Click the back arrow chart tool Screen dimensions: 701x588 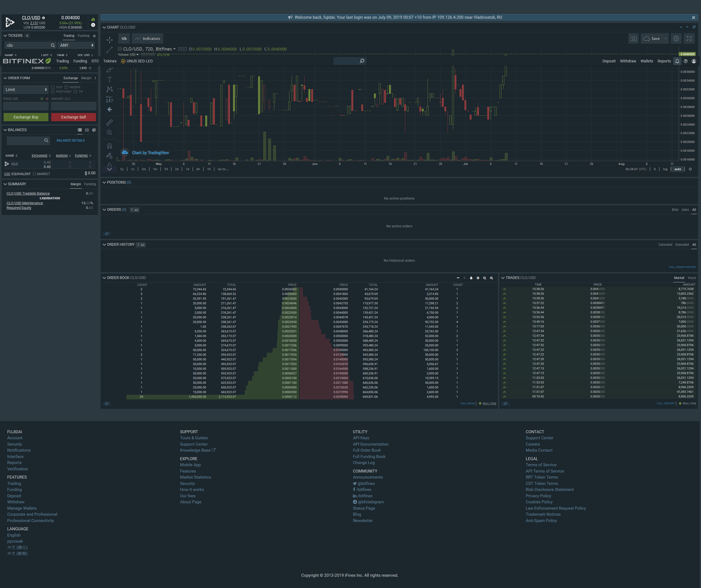tap(109, 109)
